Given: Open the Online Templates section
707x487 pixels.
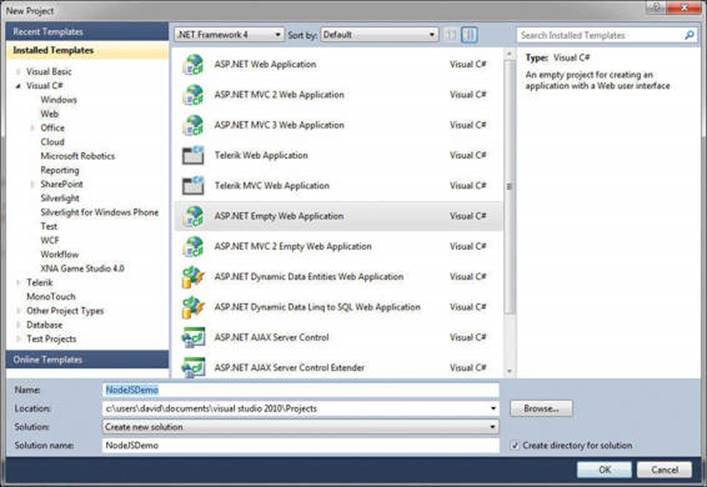Looking at the screenshot, I should click(x=87, y=360).
